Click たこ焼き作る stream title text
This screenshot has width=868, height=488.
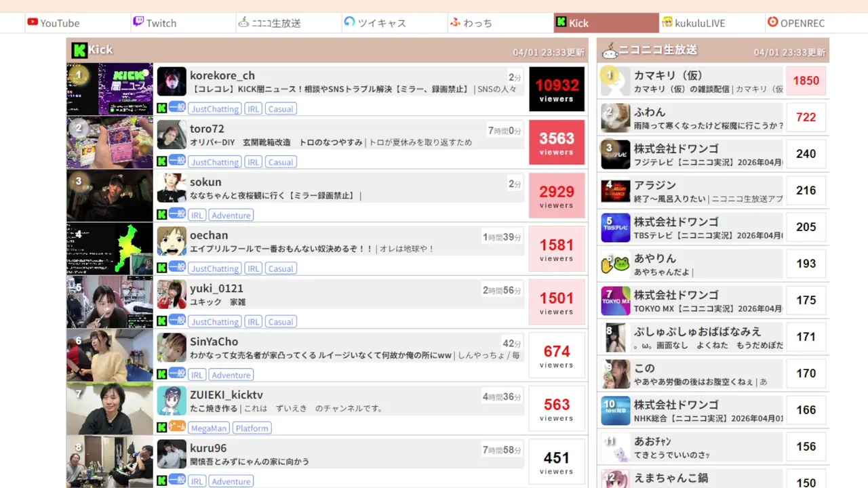[x=214, y=408]
